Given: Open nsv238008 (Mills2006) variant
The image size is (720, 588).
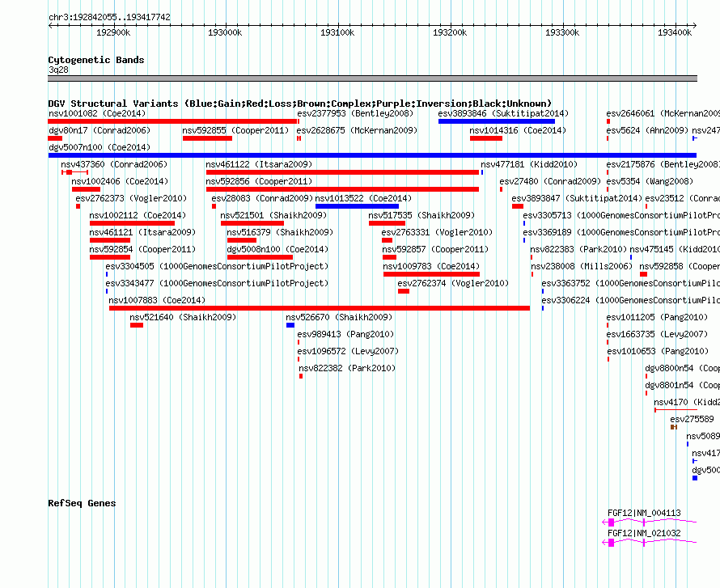Looking at the screenshot, I should (x=582, y=266).
